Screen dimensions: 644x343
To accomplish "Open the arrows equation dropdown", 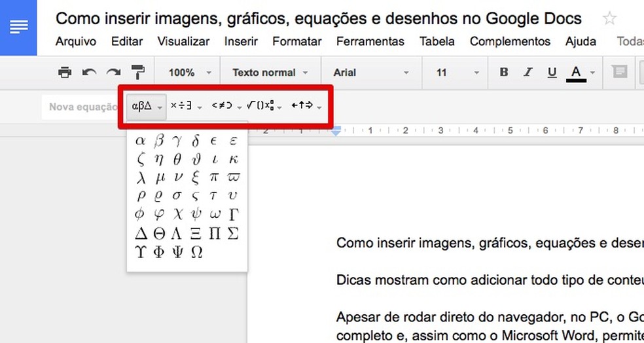I will coord(306,107).
